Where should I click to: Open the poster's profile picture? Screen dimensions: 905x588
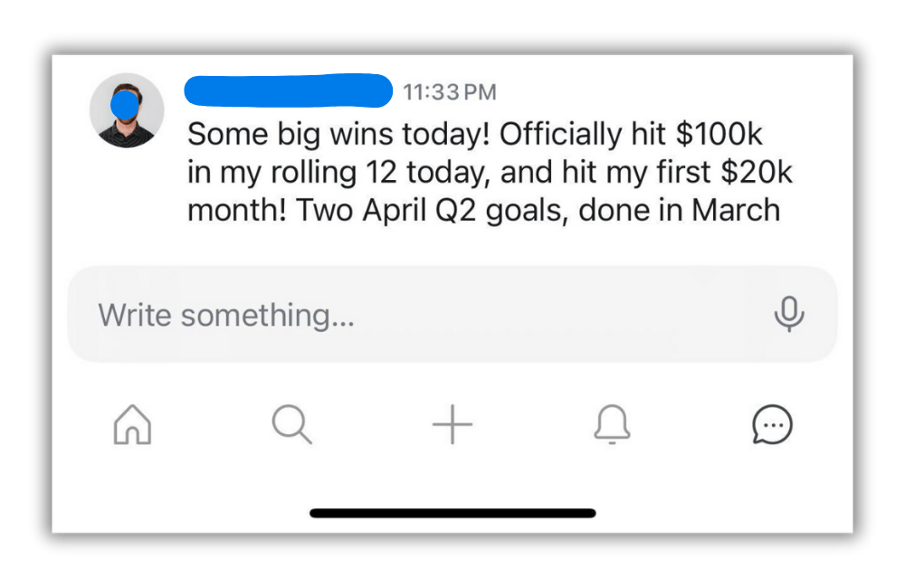pos(127,110)
